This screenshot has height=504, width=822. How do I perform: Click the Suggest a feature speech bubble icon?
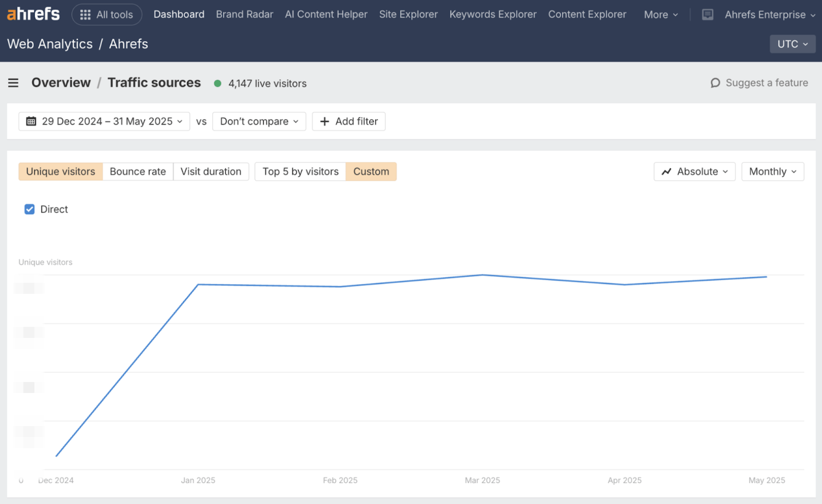(x=715, y=83)
